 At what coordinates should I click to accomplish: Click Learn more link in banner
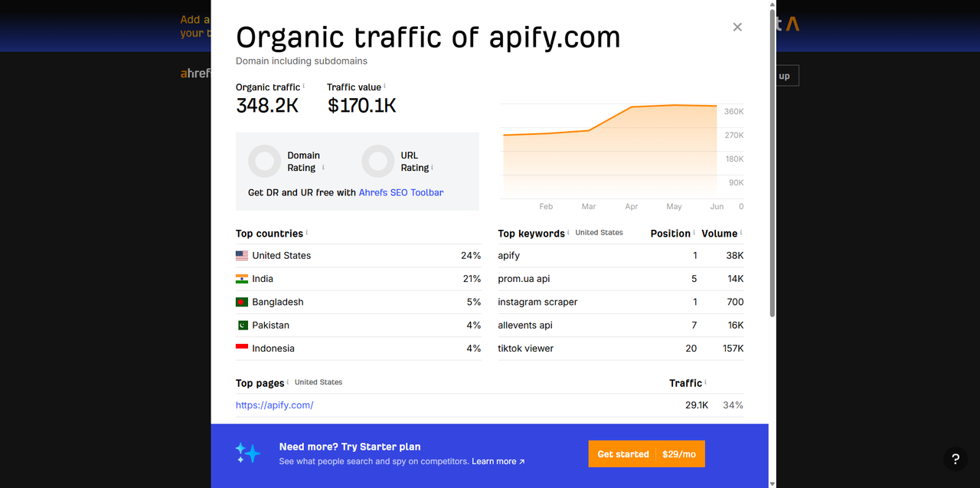498,461
